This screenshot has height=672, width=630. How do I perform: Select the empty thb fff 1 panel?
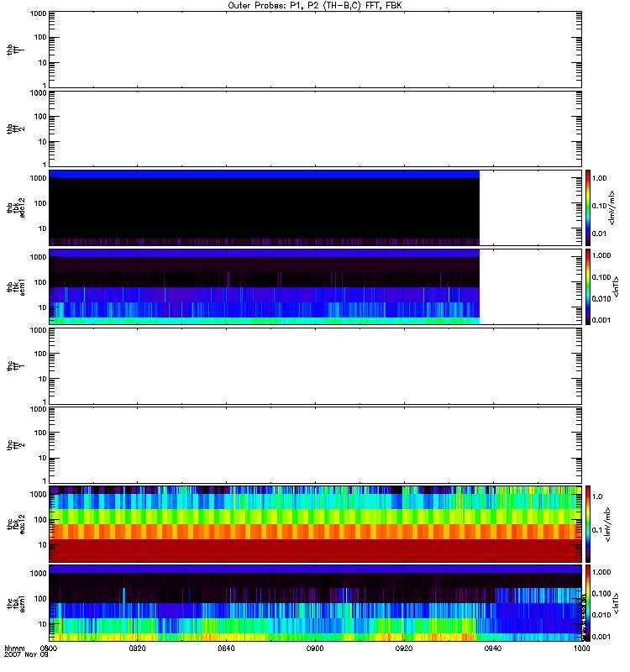click(x=316, y=50)
